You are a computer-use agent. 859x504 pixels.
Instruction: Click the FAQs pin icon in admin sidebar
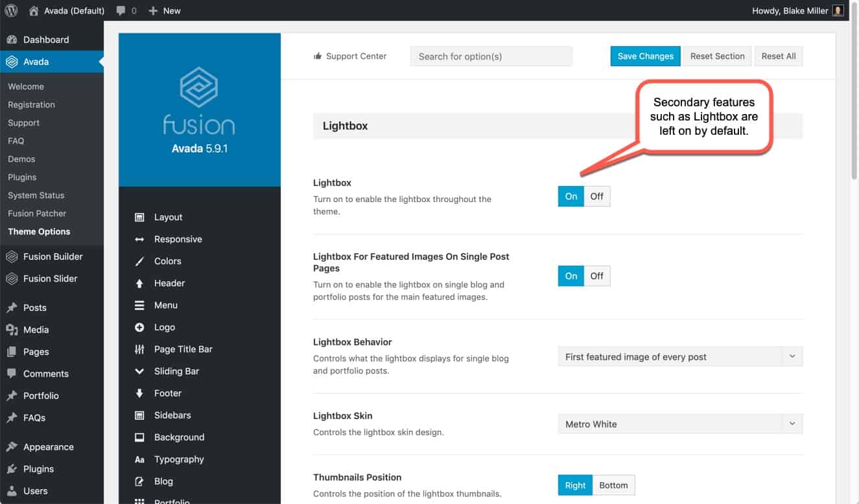click(x=12, y=418)
